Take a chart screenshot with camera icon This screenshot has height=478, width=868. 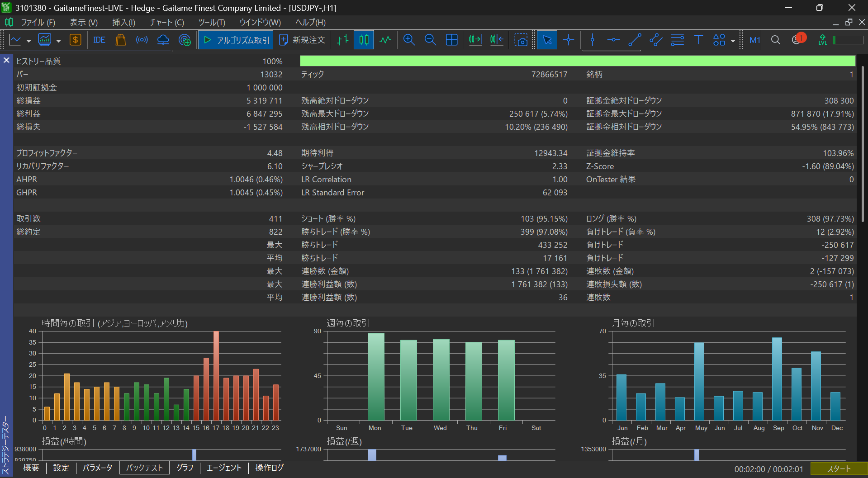pos(521,40)
